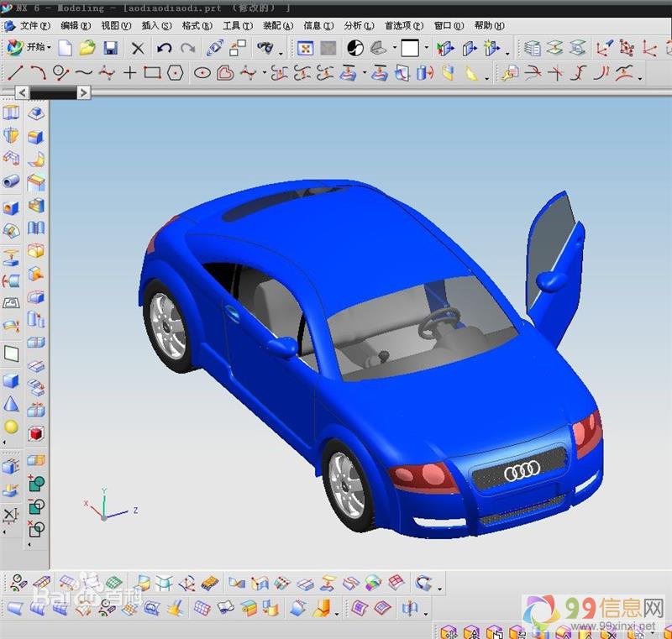Toggle the Fit view icon

306,49
